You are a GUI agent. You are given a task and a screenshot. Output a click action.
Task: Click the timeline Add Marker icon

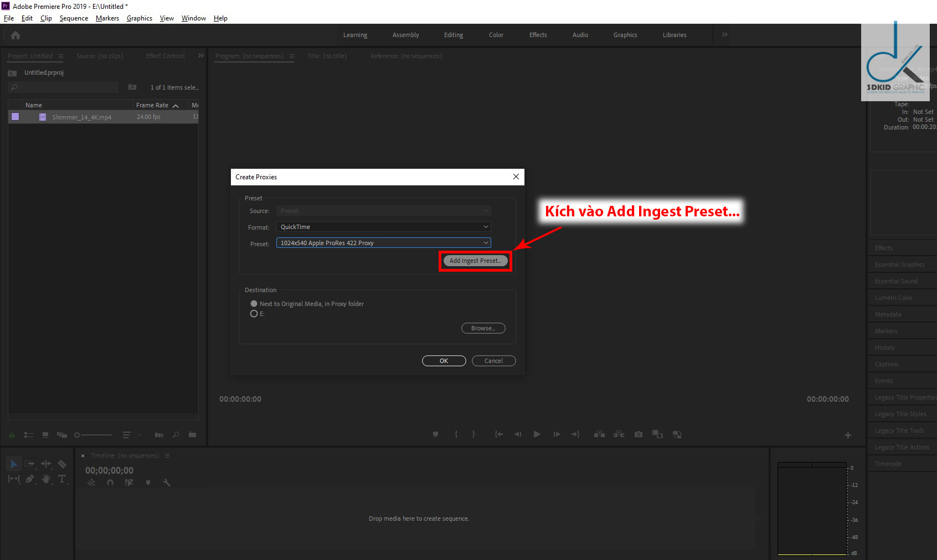click(x=148, y=483)
